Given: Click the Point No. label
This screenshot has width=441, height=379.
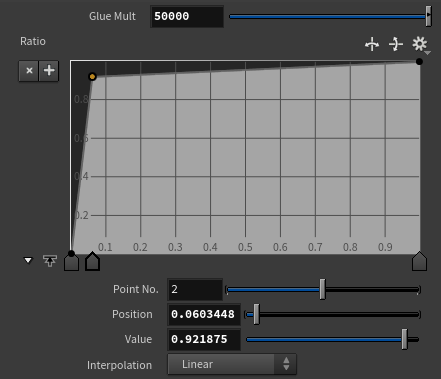Looking at the screenshot, I should tap(136, 289).
